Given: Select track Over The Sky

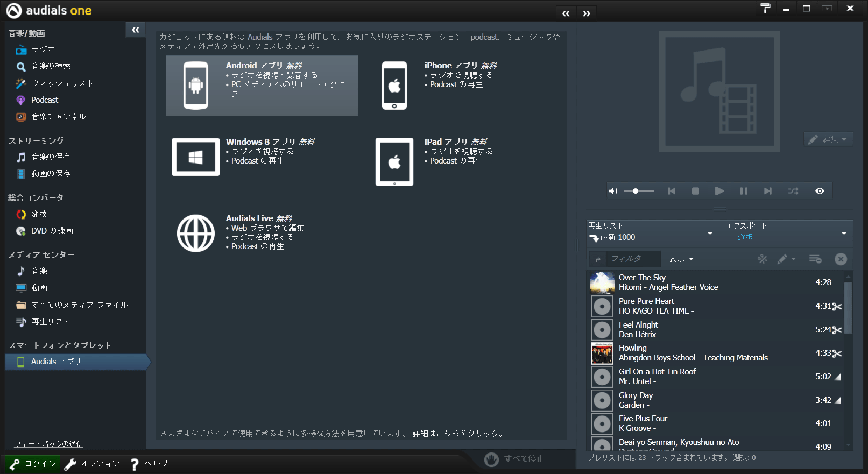Looking at the screenshot, I should coord(716,282).
